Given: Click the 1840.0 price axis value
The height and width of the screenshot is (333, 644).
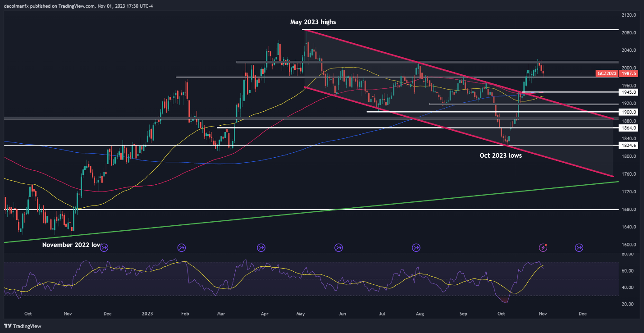Looking at the screenshot, I should pos(629,139).
